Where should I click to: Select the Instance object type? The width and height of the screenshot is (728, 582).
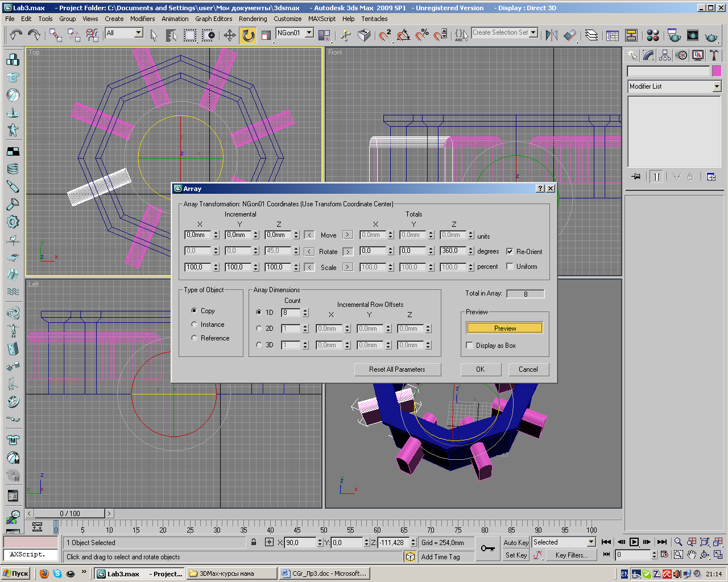[x=195, y=324]
